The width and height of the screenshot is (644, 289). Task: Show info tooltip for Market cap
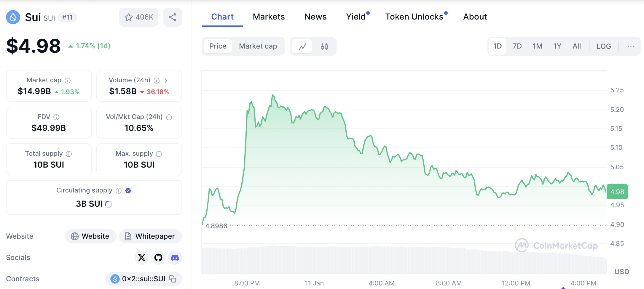pos(68,80)
